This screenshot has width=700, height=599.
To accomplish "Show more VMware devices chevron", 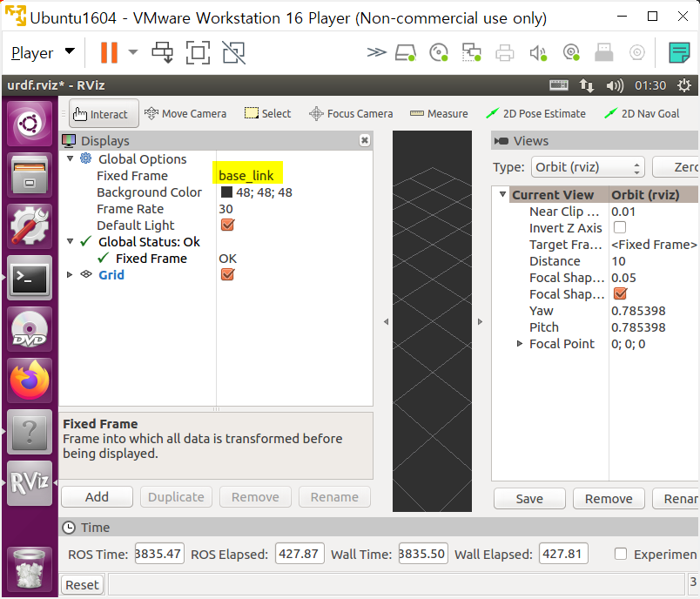I will click(x=376, y=52).
